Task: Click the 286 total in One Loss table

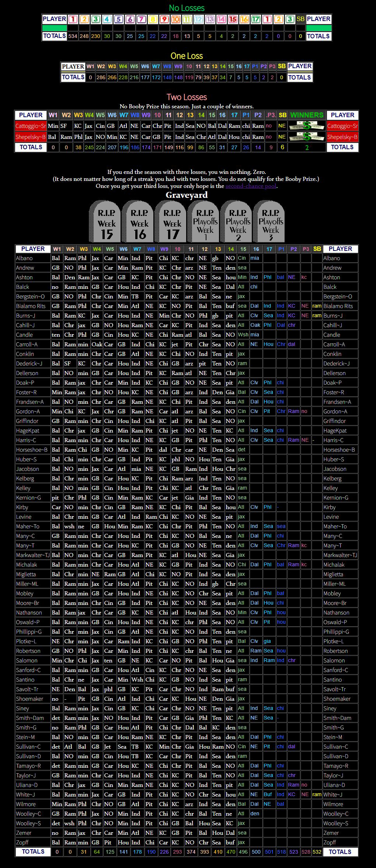Action: [x=101, y=77]
